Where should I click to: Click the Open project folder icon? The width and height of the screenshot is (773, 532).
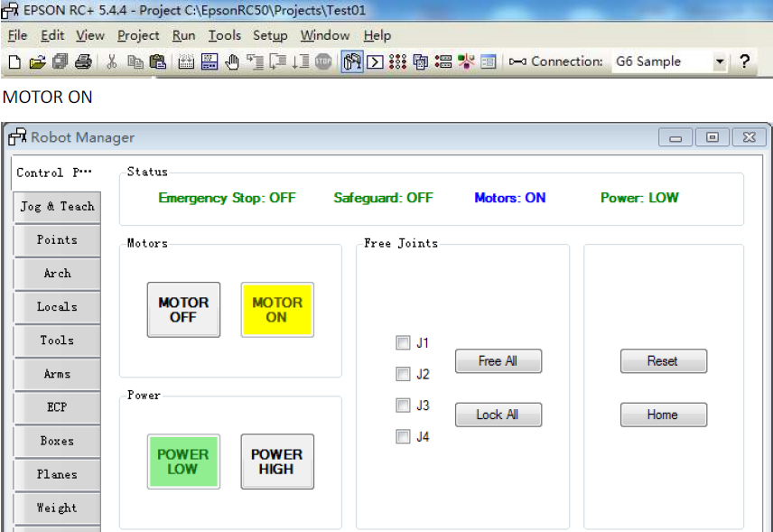coord(37,61)
